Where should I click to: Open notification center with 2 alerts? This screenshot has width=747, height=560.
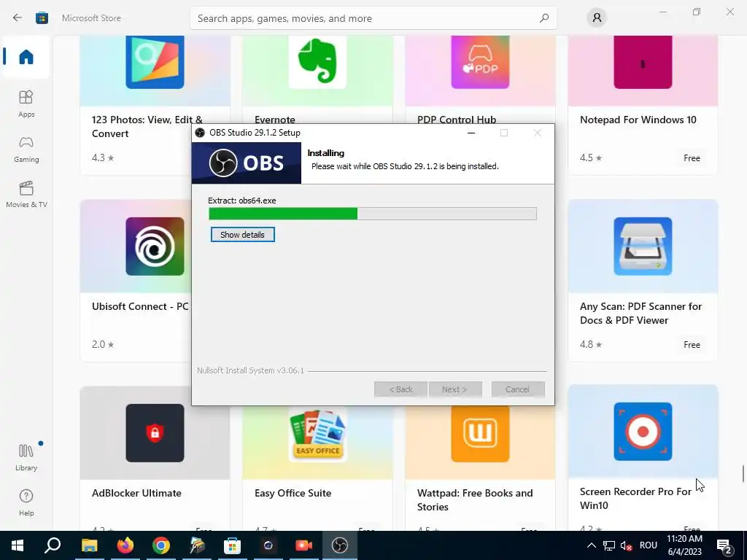pos(724,545)
